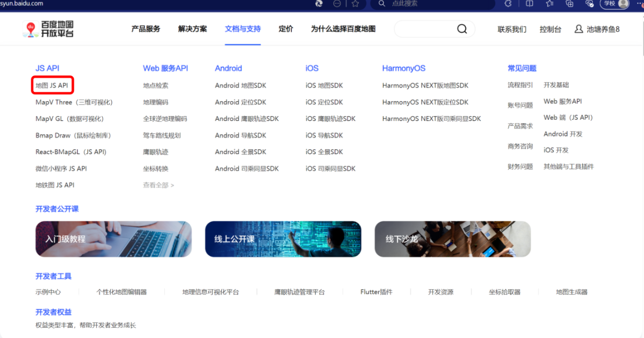This screenshot has height=338, width=644.
Task: Open 地理编码 web service link
Action: coord(156,102)
